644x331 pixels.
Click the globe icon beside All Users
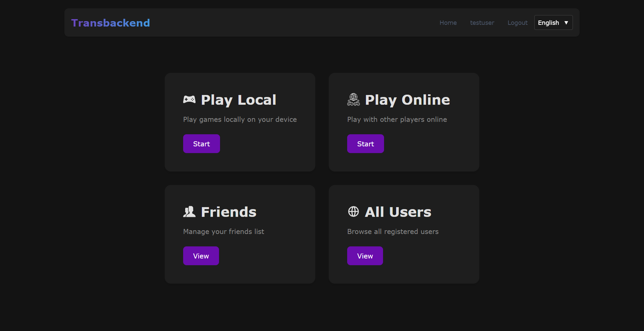(x=354, y=211)
